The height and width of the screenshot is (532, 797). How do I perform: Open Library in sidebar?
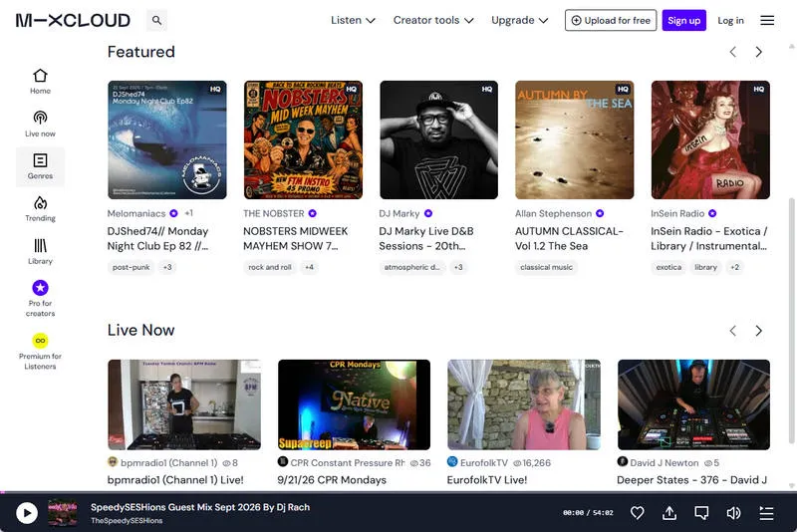point(40,251)
